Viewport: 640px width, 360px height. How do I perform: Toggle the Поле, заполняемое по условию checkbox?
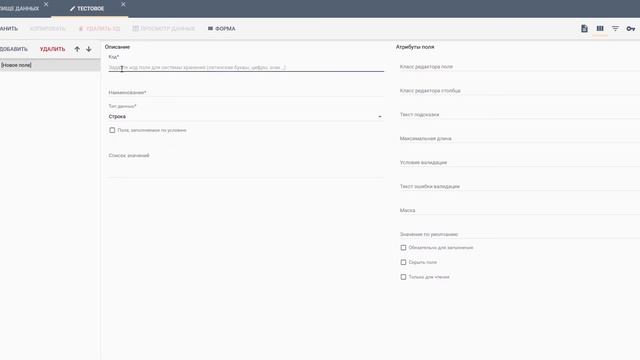coord(112,130)
